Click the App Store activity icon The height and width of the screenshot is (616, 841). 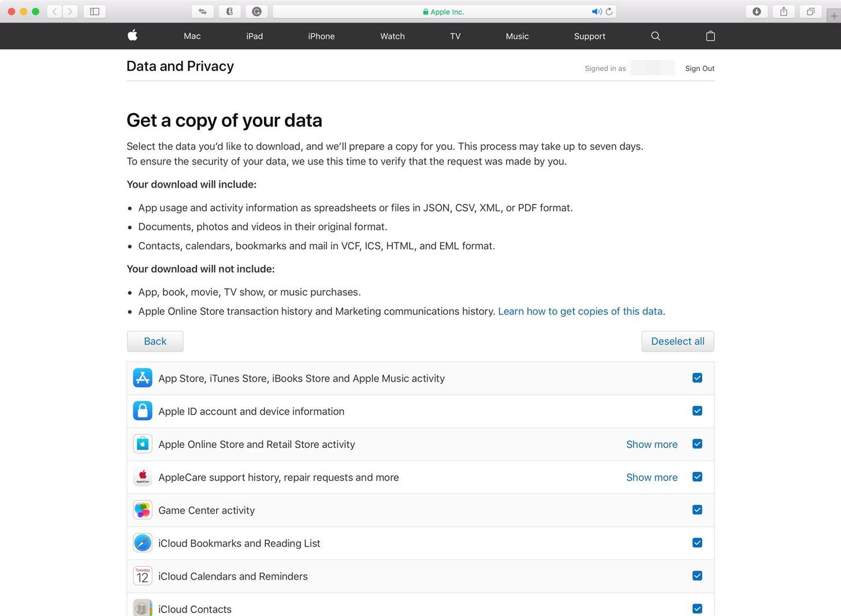click(x=142, y=378)
